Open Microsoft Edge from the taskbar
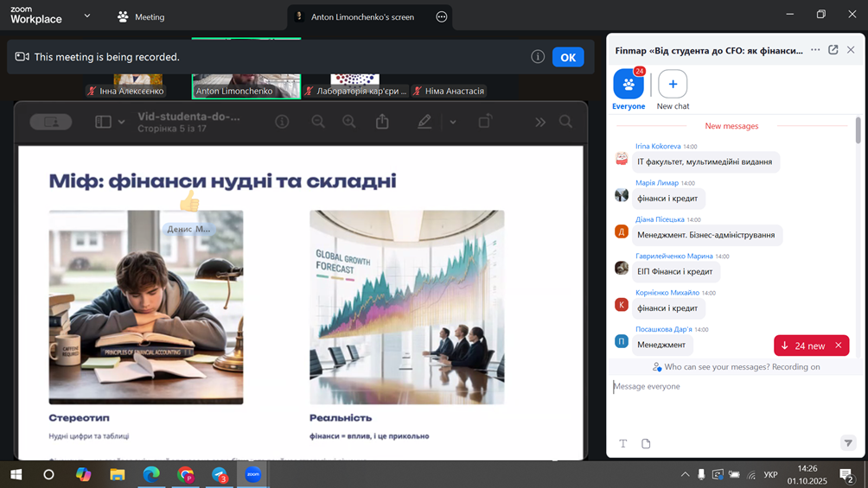 tap(151, 474)
